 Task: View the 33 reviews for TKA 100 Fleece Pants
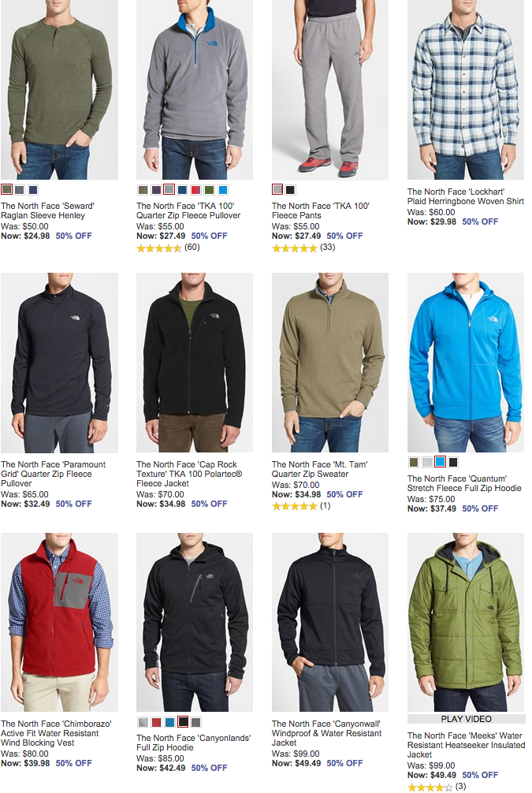pos(303,248)
